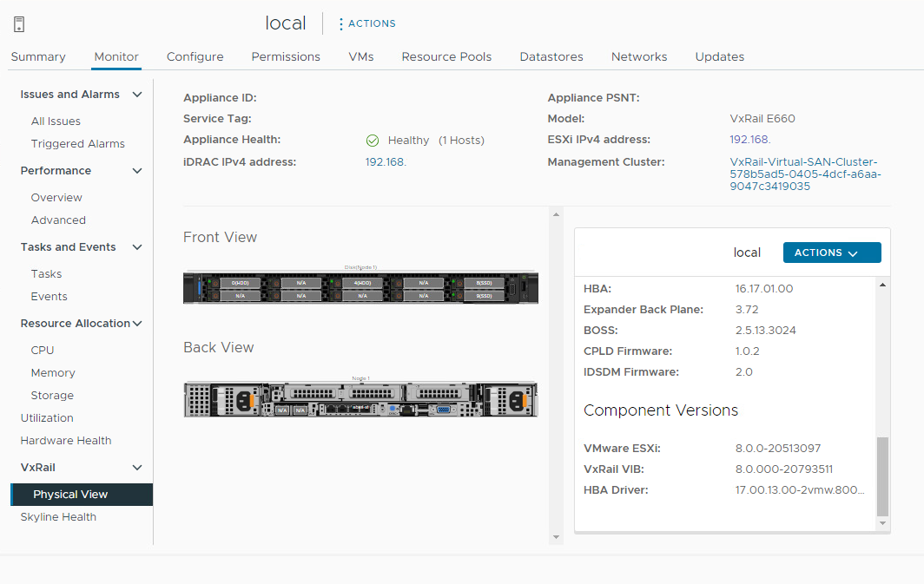
Task: Open the Configure tab
Action: click(195, 56)
